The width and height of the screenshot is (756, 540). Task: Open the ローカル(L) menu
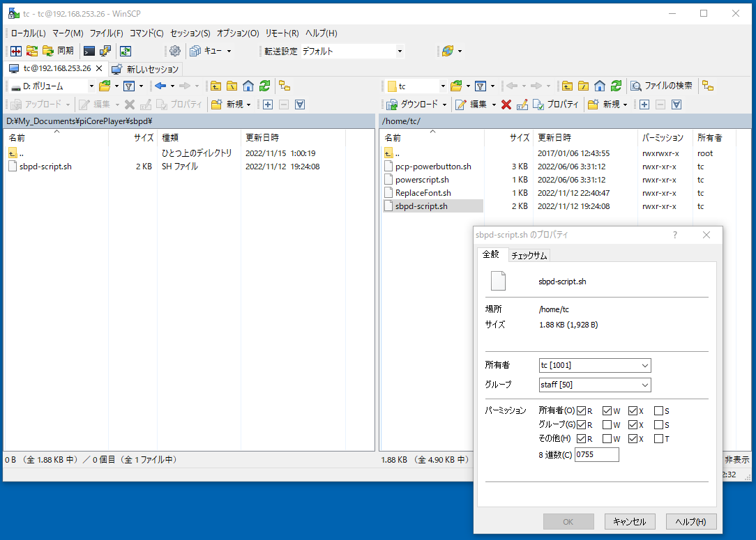point(28,33)
